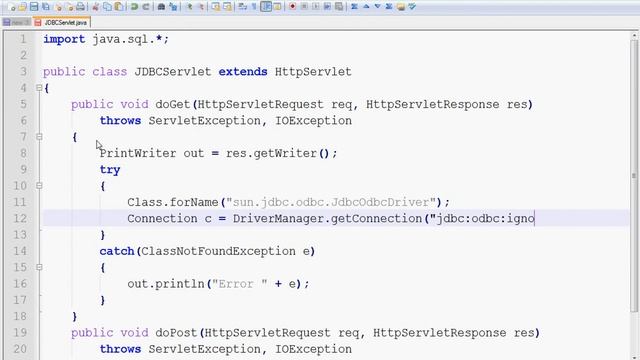Click 'throws' keyword on line 20
Viewport: 640px width, 360px height.
point(120,349)
